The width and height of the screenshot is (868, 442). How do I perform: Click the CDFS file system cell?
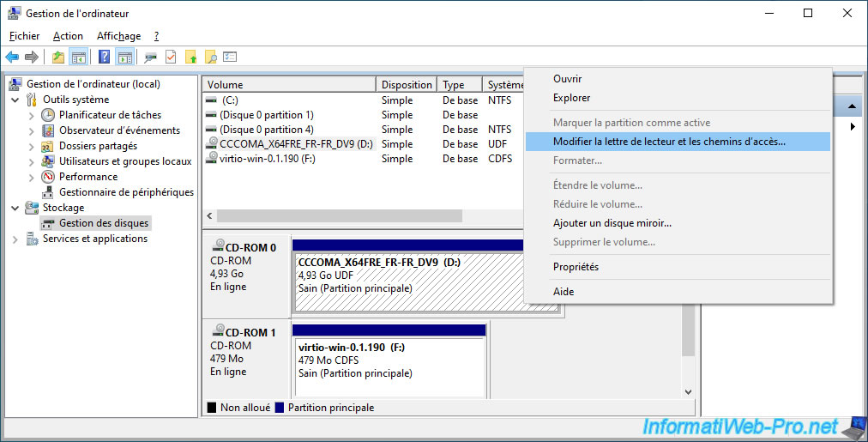(500, 159)
